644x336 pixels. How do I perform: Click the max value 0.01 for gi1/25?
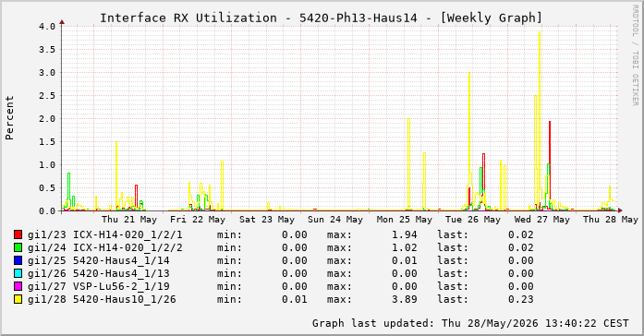point(404,260)
